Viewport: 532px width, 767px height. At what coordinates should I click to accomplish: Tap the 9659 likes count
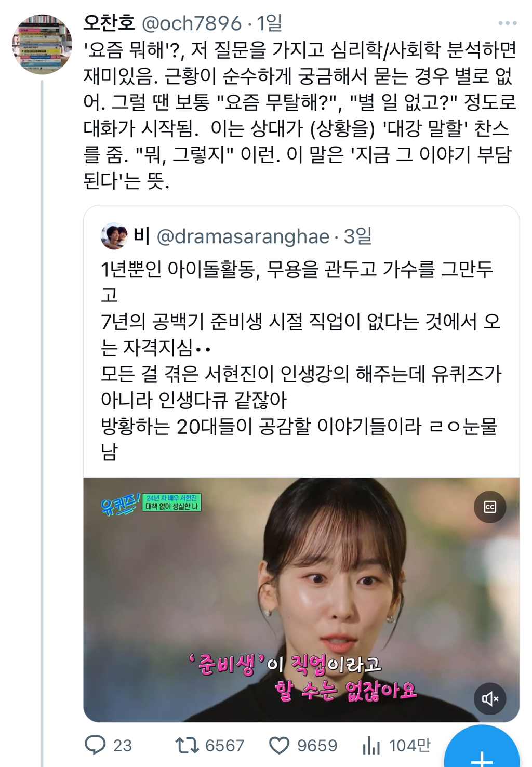[x=317, y=746]
